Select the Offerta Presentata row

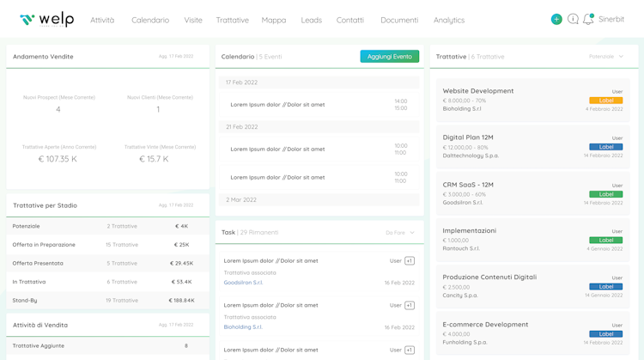(107, 263)
